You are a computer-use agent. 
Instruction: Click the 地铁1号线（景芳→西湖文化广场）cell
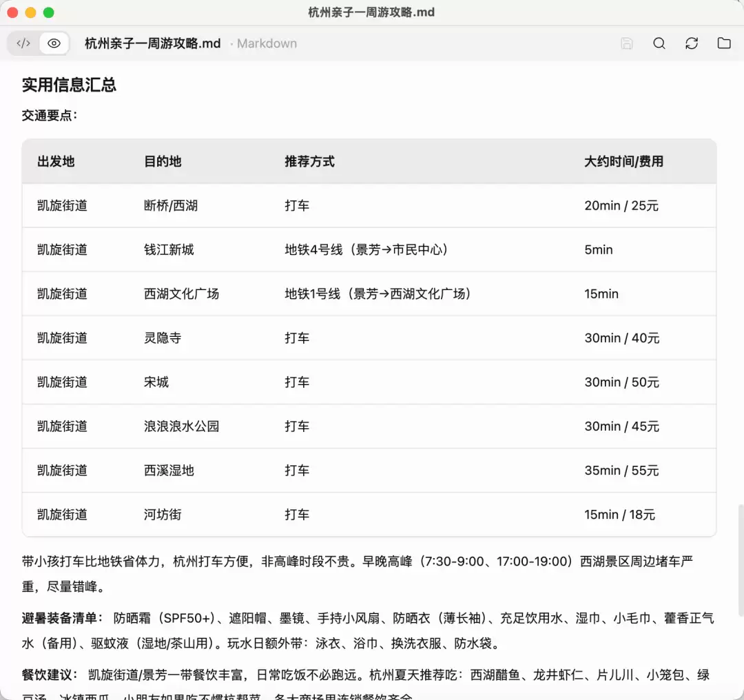pyautogui.click(x=378, y=294)
